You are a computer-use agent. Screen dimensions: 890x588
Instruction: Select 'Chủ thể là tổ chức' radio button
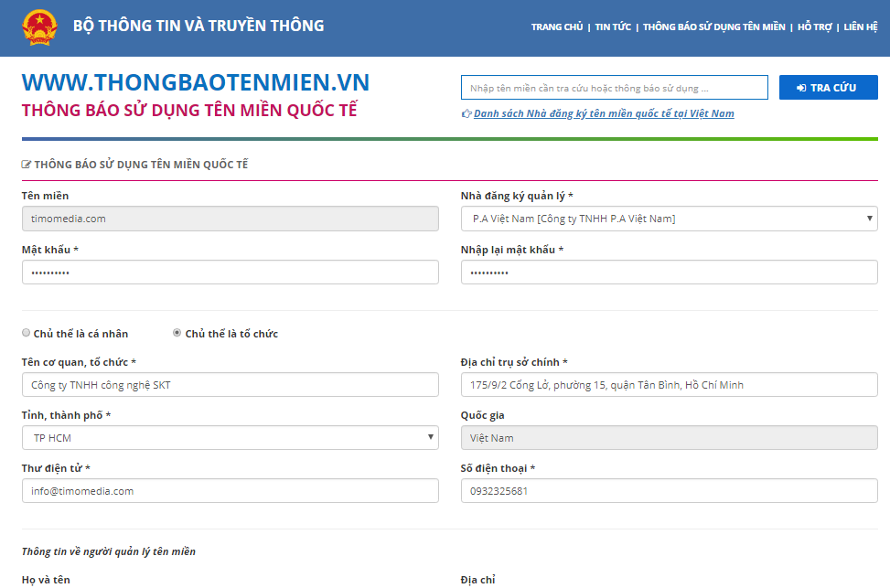click(177, 333)
